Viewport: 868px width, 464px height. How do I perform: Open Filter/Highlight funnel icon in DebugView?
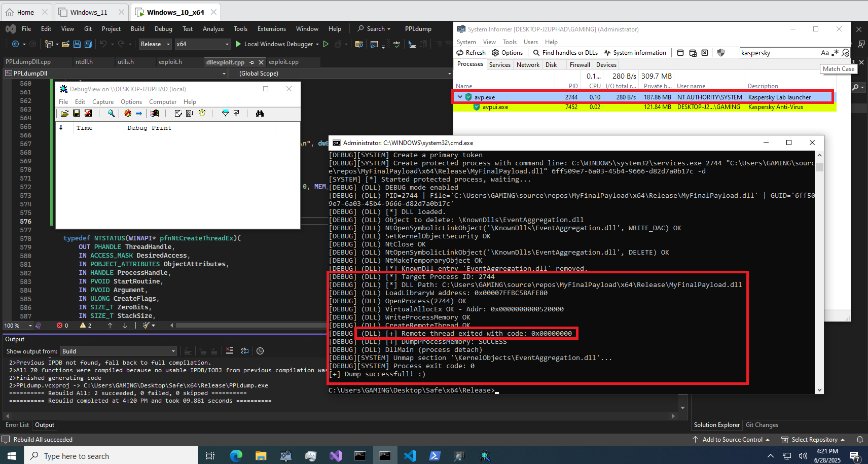tap(225, 114)
